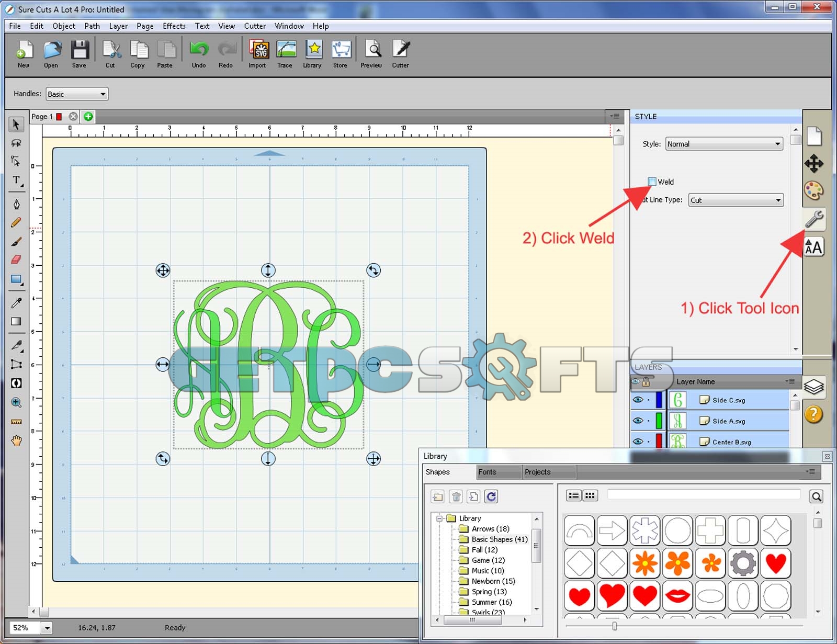Viewport: 837px width, 644px height.
Task: Open the page tabs panel menu
Action: point(615,116)
